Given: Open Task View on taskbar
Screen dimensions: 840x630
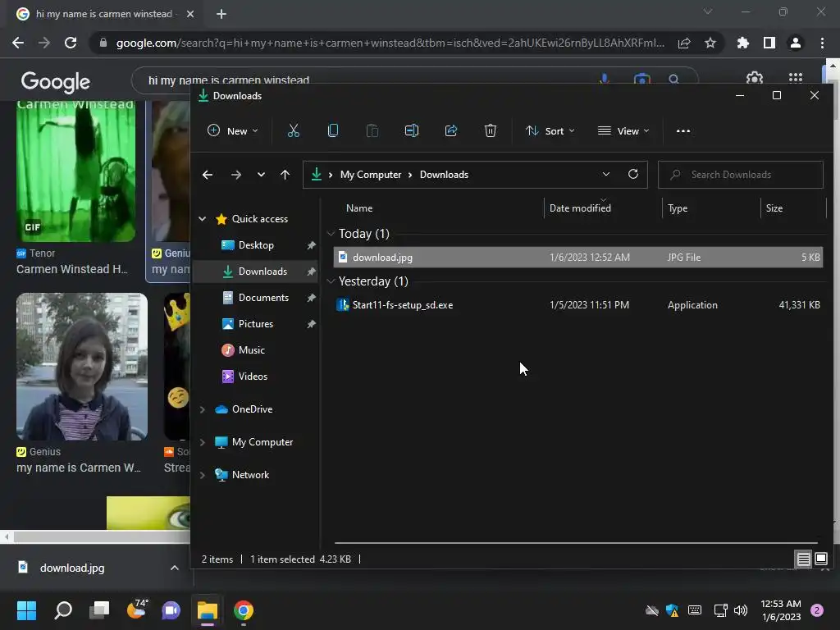Looking at the screenshot, I should [99, 610].
